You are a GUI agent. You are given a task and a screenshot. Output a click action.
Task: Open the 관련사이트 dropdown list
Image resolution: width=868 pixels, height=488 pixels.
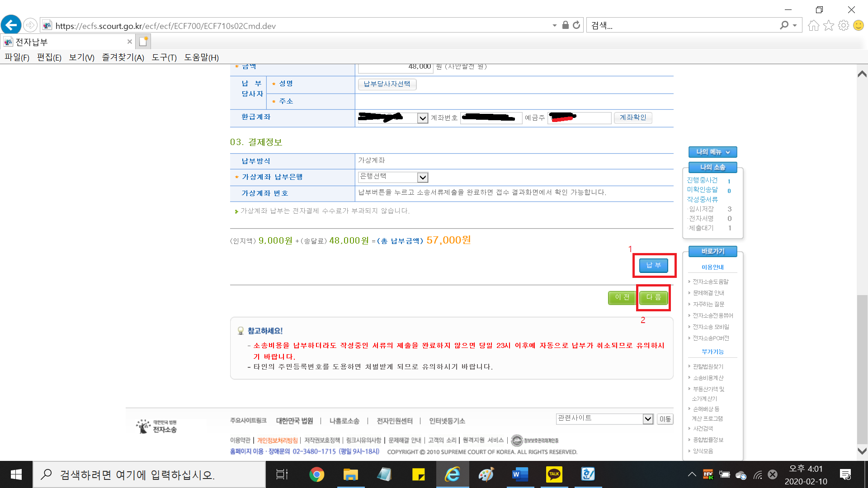(648, 419)
